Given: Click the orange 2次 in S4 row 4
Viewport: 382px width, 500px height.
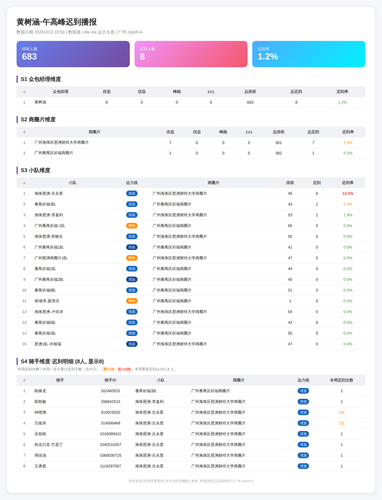Looking at the screenshot, I should pos(341,423).
